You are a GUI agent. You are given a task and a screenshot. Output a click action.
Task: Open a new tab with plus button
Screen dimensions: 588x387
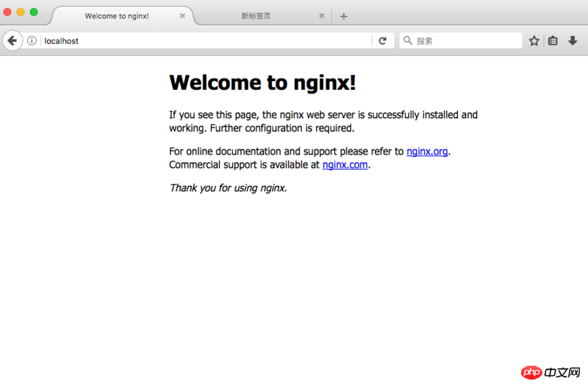[x=343, y=16]
